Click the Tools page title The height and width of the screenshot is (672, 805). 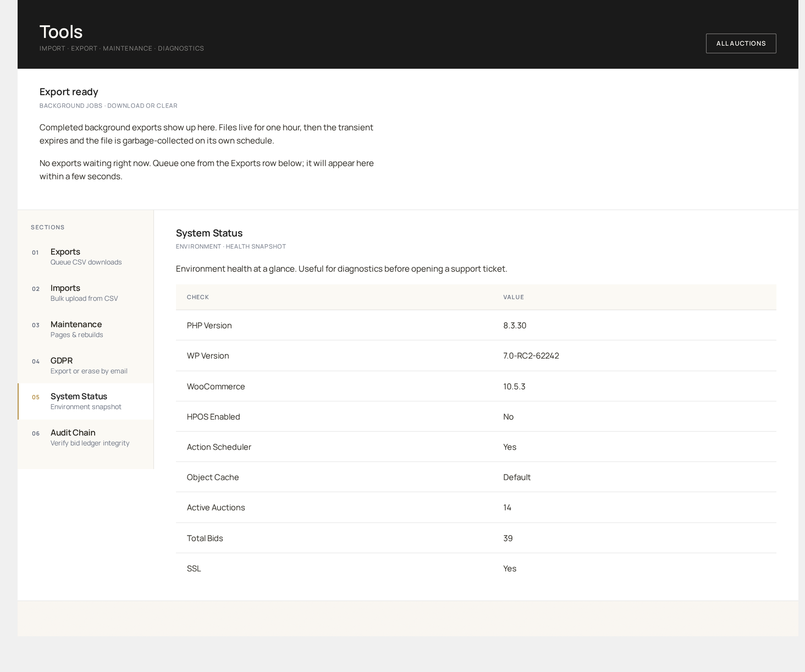[61, 32]
